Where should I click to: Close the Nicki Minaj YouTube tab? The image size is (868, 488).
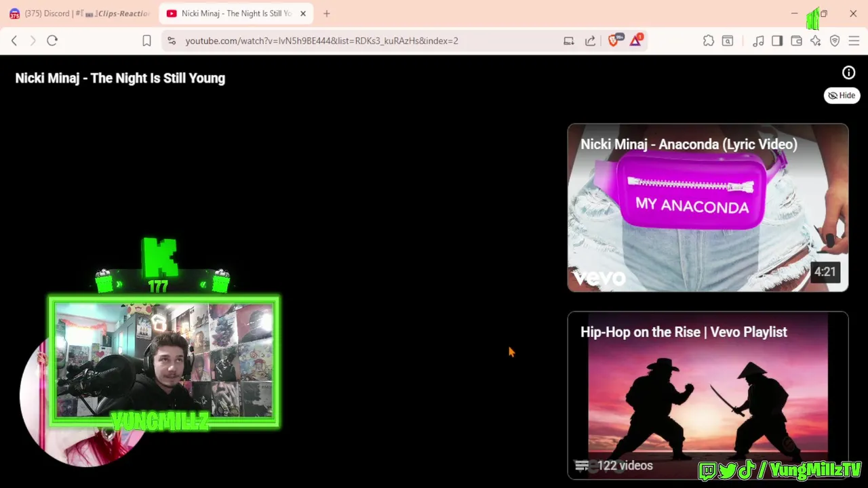[x=303, y=14]
